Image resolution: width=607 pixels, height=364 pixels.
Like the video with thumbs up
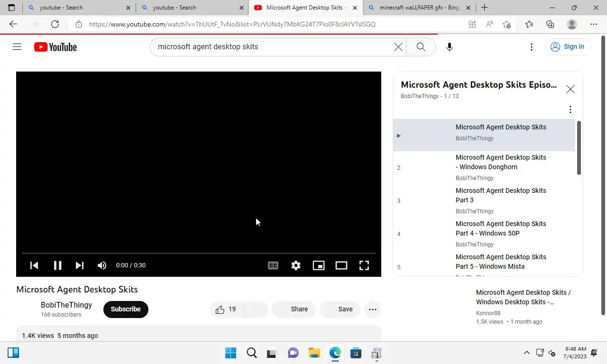[226, 309]
